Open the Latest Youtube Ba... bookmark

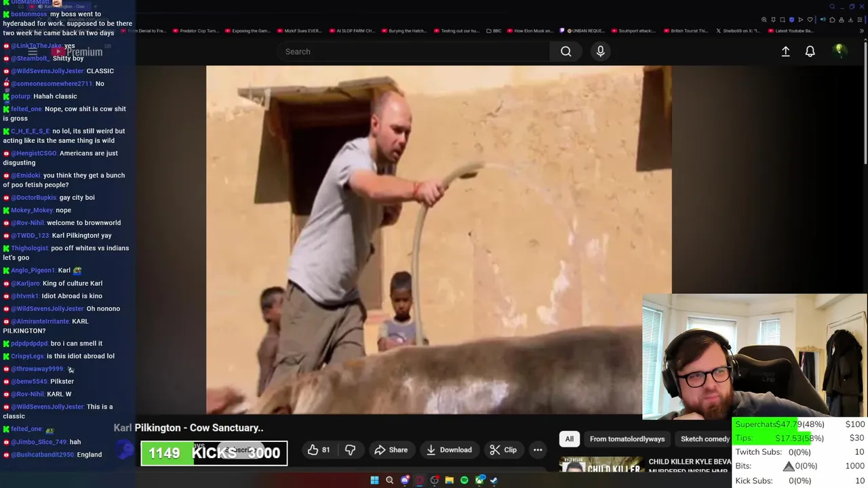coord(791,30)
